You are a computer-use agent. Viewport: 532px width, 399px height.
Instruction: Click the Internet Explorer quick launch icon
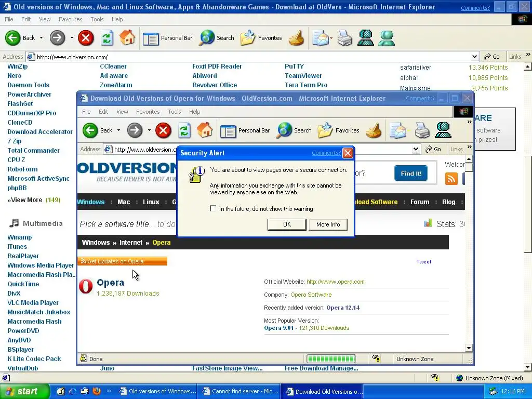(x=73, y=391)
